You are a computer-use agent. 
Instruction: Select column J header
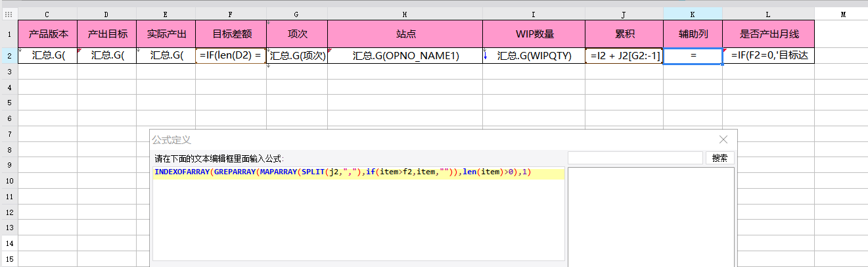coord(624,14)
